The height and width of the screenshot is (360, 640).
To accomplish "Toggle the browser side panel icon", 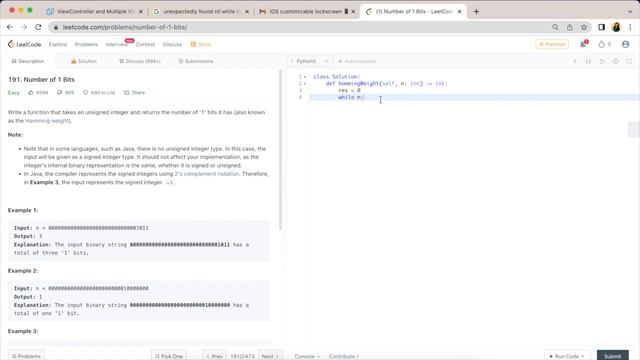I will pos(601,27).
